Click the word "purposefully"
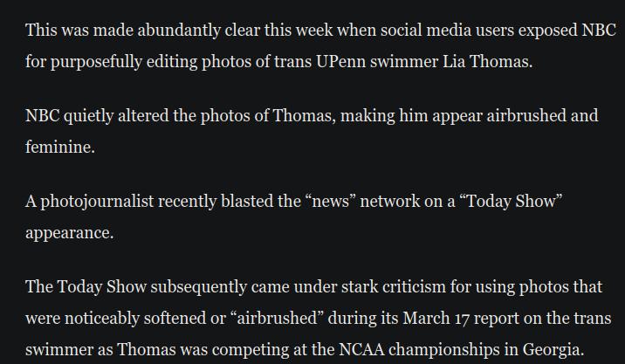 click(x=96, y=62)
